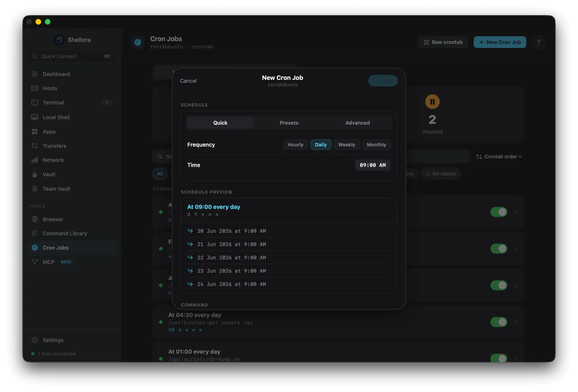Switch to the Presets schedule tab
The width and height of the screenshot is (578, 392).
(289, 123)
